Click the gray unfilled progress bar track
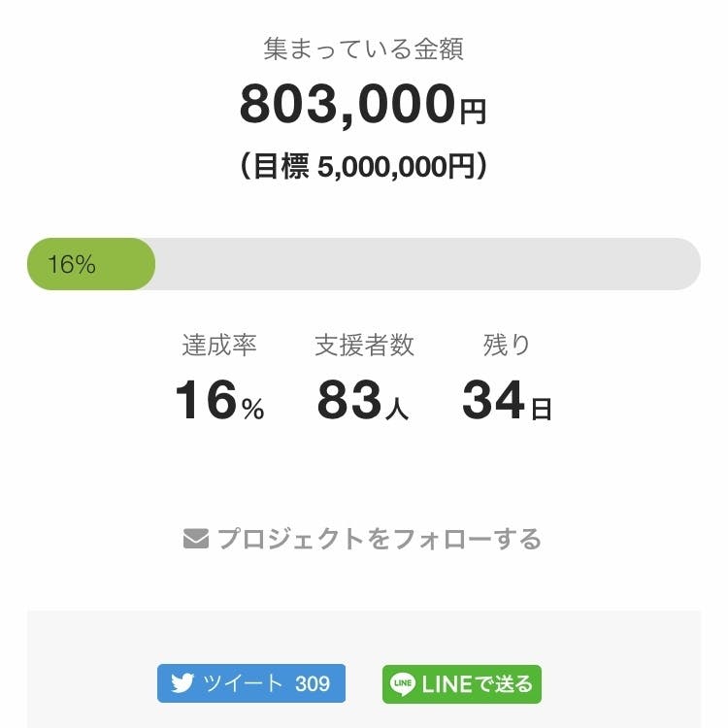 [427, 264]
